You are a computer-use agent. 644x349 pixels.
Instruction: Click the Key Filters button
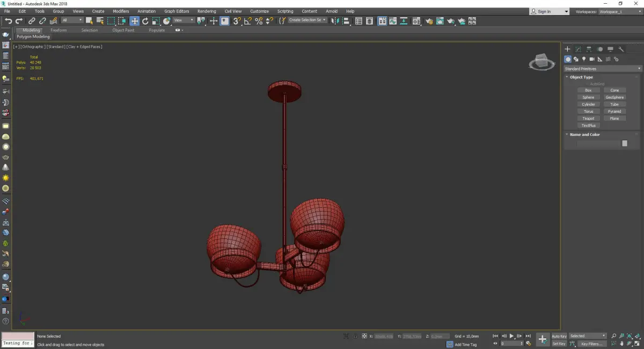pos(591,344)
